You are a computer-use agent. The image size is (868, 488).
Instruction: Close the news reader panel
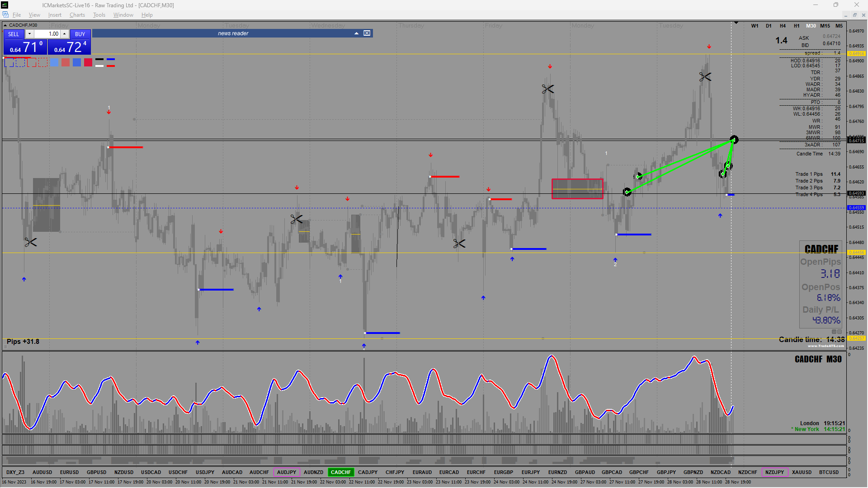[x=367, y=33]
